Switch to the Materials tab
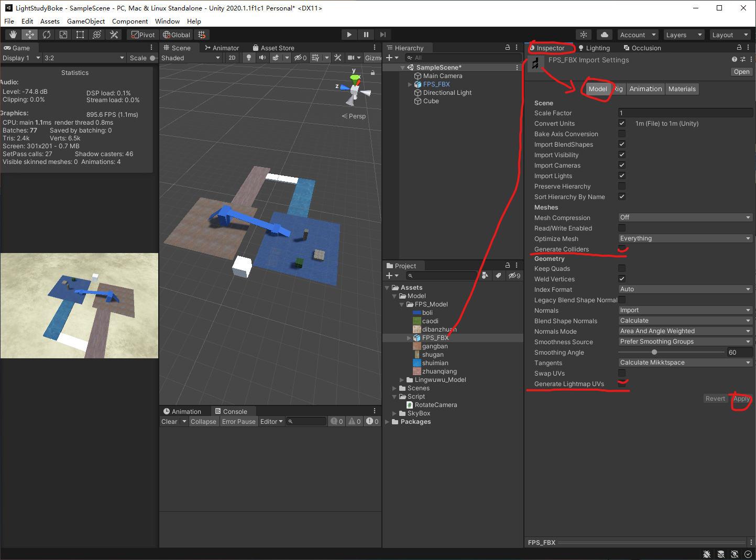 [682, 89]
